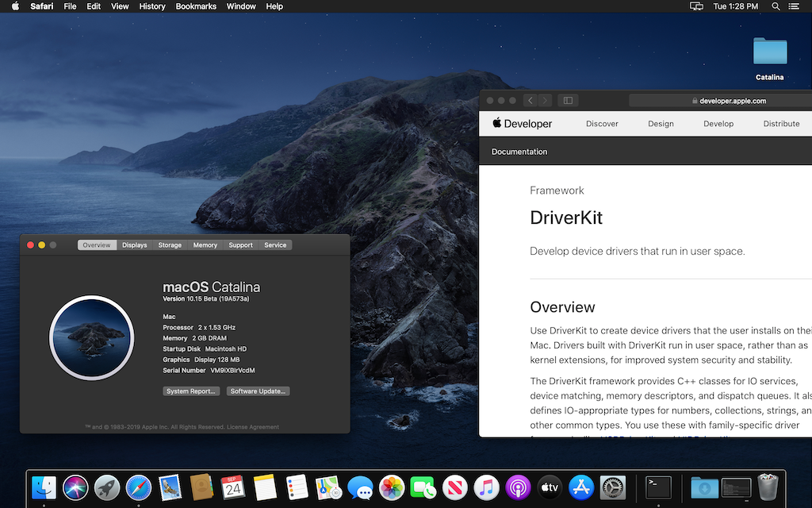The image size is (812, 508).
Task: Switch to the Storage tab
Action: pyautogui.click(x=170, y=245)
